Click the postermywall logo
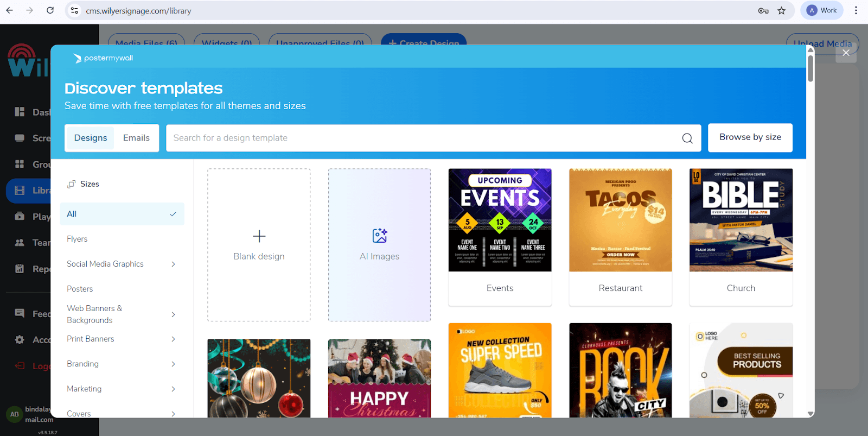This screenshot has height=436, width=868. (103, 58)
